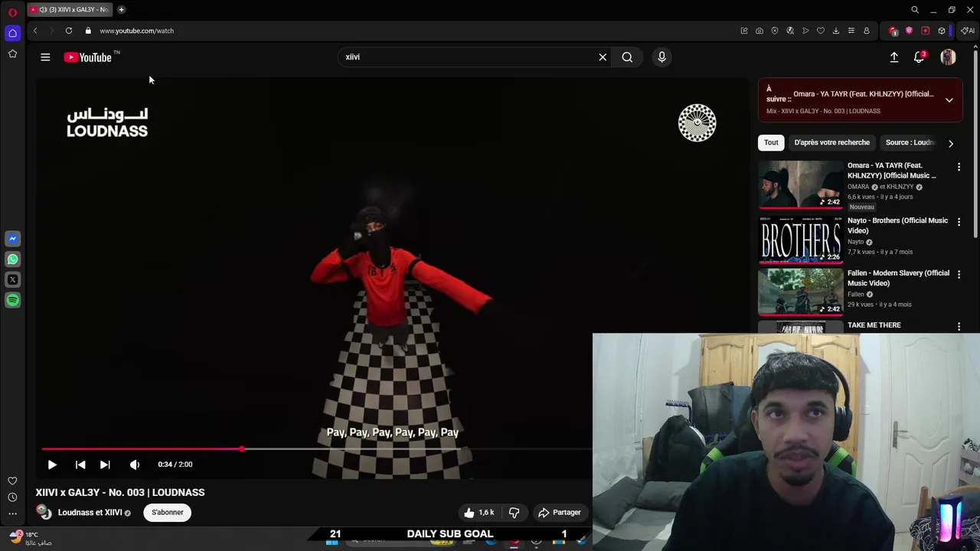Go back to previous page

tap(35, 31)
